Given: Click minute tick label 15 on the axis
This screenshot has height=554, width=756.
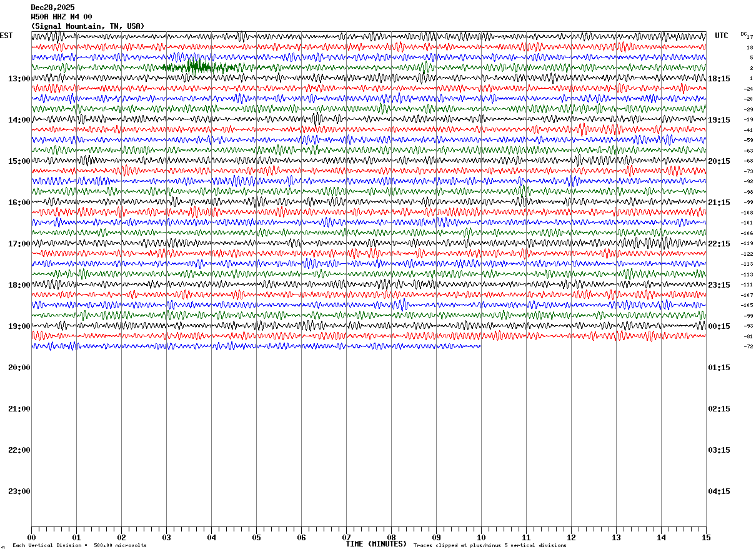Looking at the screenshot, I should [706, 537].
